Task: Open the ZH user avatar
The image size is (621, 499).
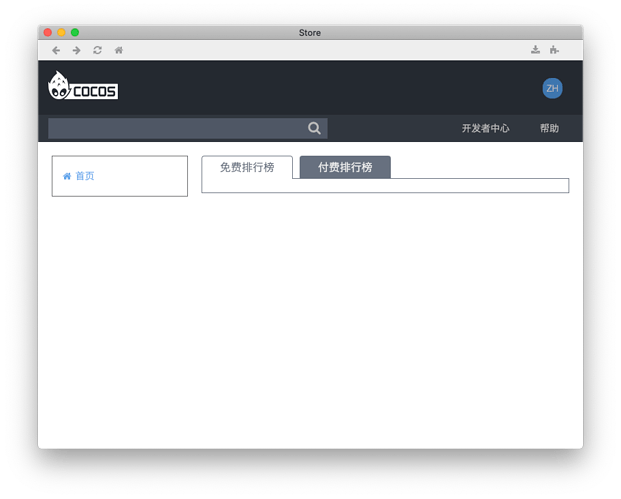Action: click(x=552, y=88)
